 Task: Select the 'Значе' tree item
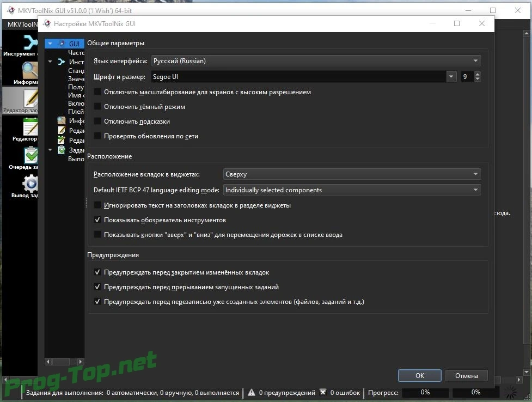76,79
